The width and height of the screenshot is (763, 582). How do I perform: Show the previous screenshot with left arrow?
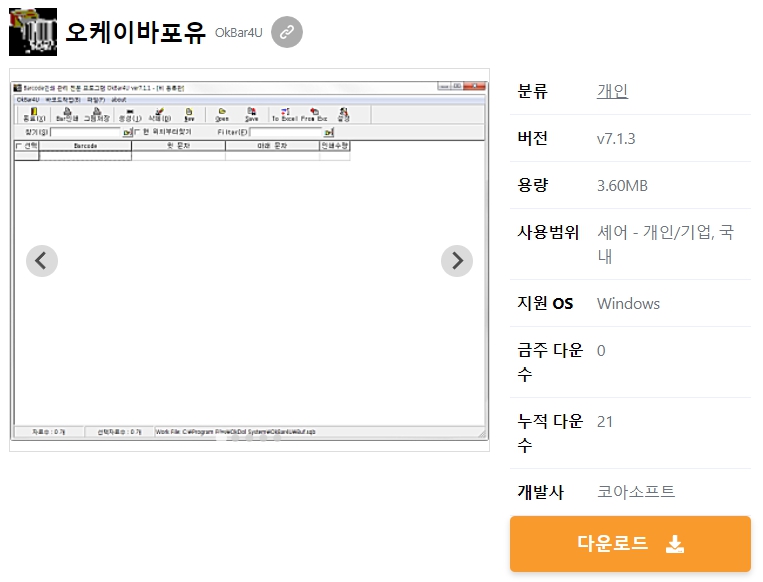pyautogui.click(x=42, y=261)
